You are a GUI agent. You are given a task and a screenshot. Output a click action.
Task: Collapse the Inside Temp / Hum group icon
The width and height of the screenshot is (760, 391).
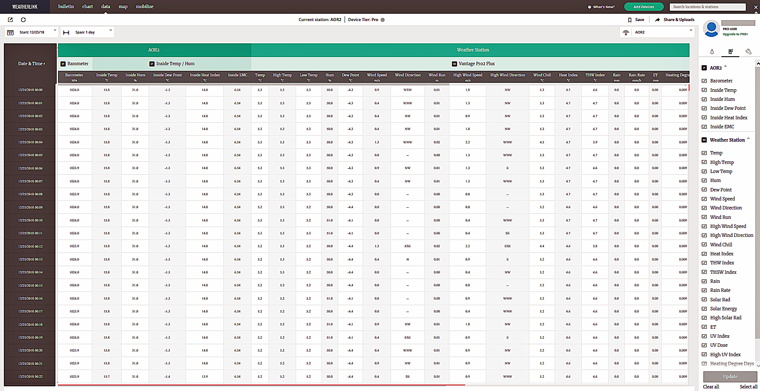pyautogui.click(x=151, y=63)
